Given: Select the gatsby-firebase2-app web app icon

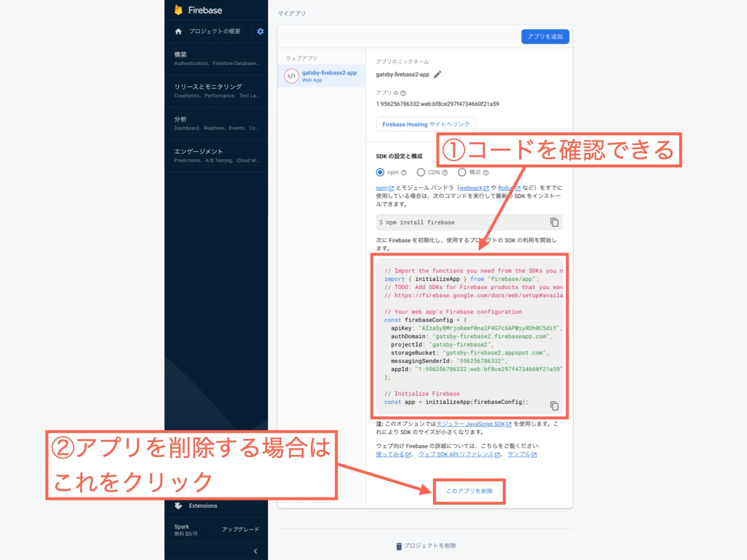Looking at the screenshot, I should (292, 76).
